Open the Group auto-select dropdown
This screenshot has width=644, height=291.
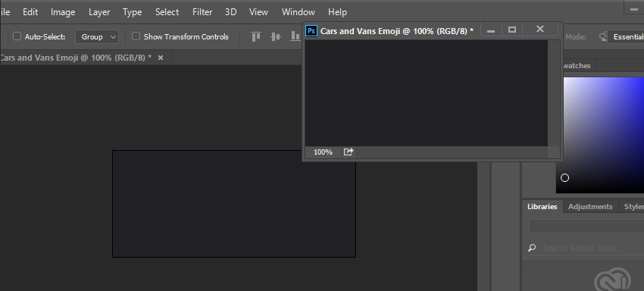click(x=97, y=37)
